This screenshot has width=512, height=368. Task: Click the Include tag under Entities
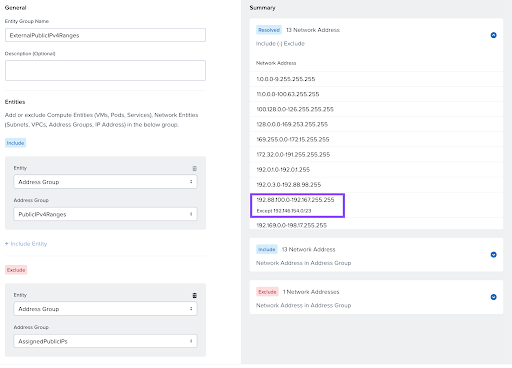click(x=15, y=143)
